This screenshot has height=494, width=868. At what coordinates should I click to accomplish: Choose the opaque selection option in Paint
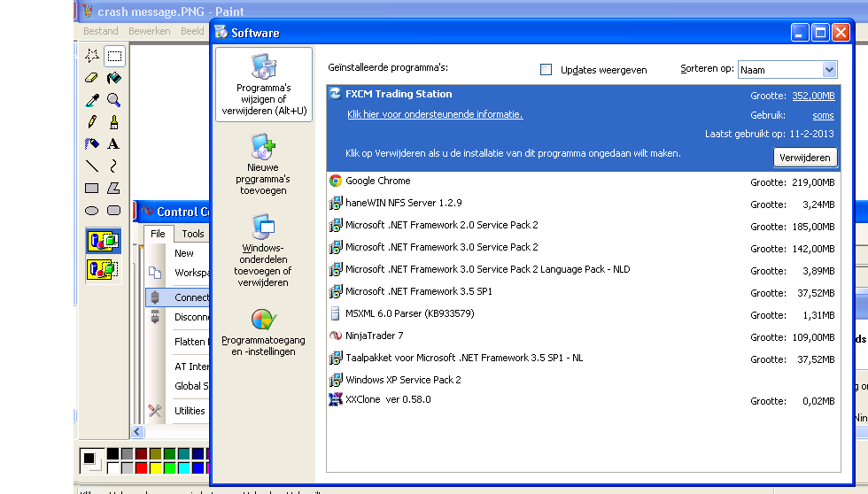click(x=103, y=241)
